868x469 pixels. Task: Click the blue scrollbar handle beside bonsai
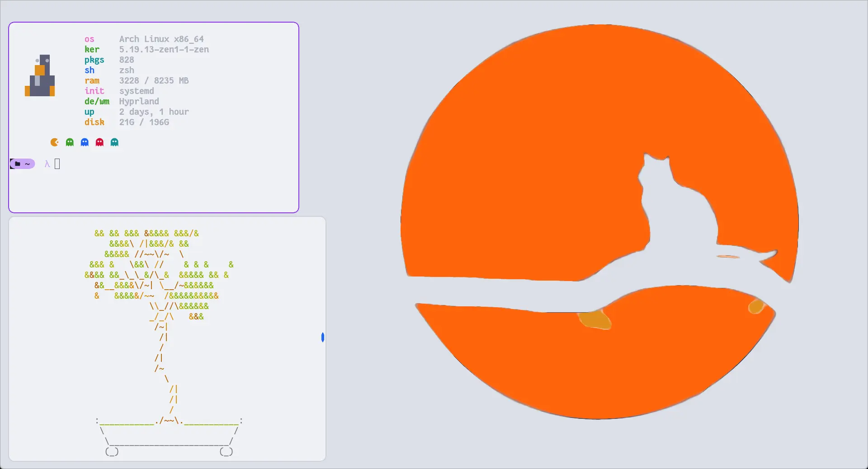(323, 337)
